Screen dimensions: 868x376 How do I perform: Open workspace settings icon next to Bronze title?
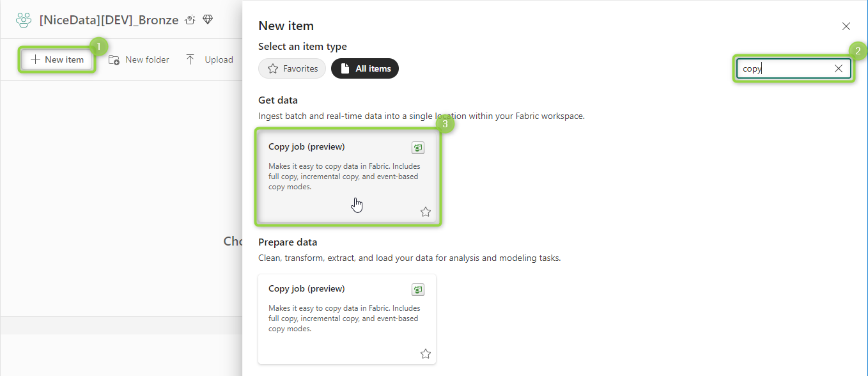point(190,20)
